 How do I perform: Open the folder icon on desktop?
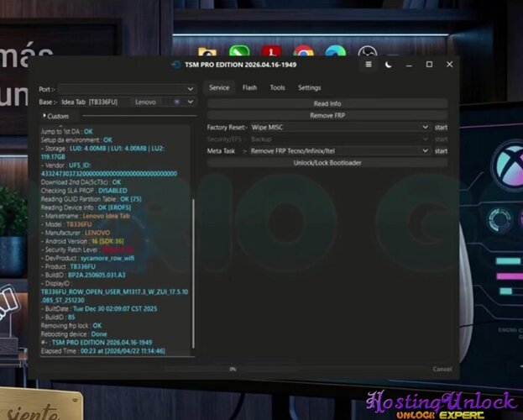coord(207,52)
